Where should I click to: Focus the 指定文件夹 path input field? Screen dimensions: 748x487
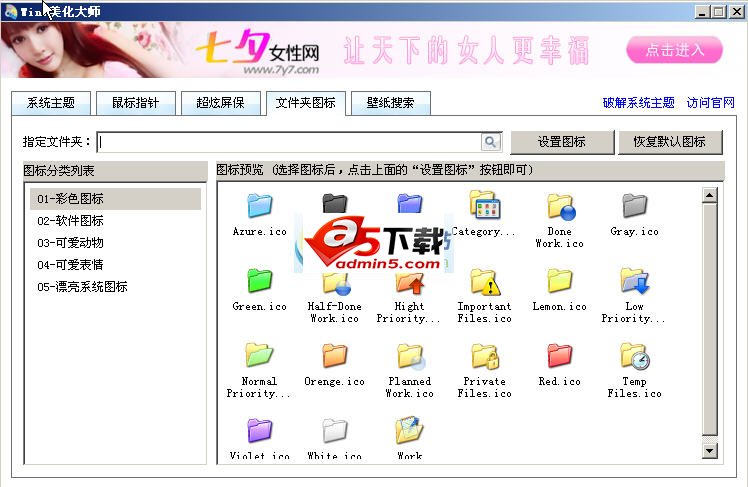(290, 142)
